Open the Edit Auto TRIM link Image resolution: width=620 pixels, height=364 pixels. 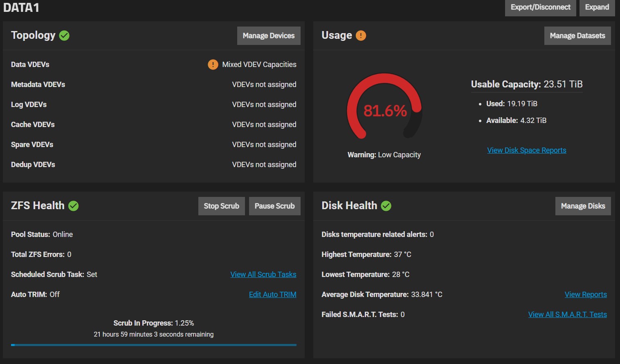click(273, 295)
